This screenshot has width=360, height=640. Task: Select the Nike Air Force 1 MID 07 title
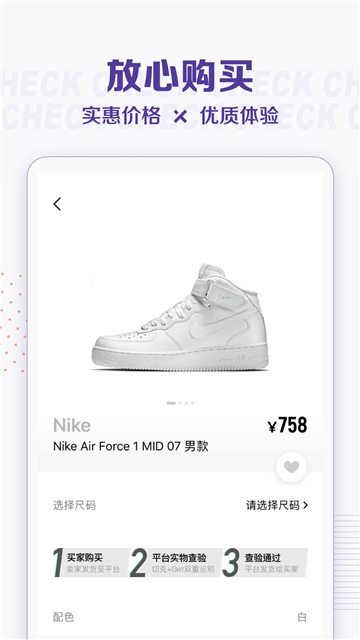click(x=131, y=446)
